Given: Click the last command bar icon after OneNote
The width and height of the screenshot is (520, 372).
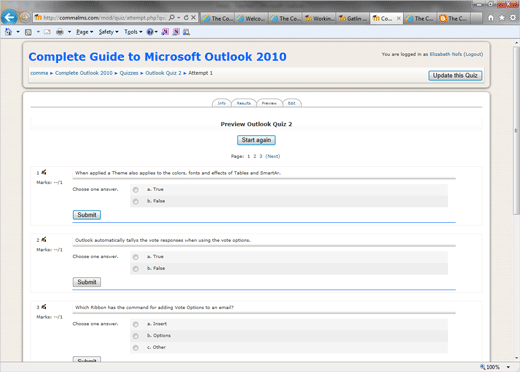Looking at the screenshot, I should pos(186,32).
